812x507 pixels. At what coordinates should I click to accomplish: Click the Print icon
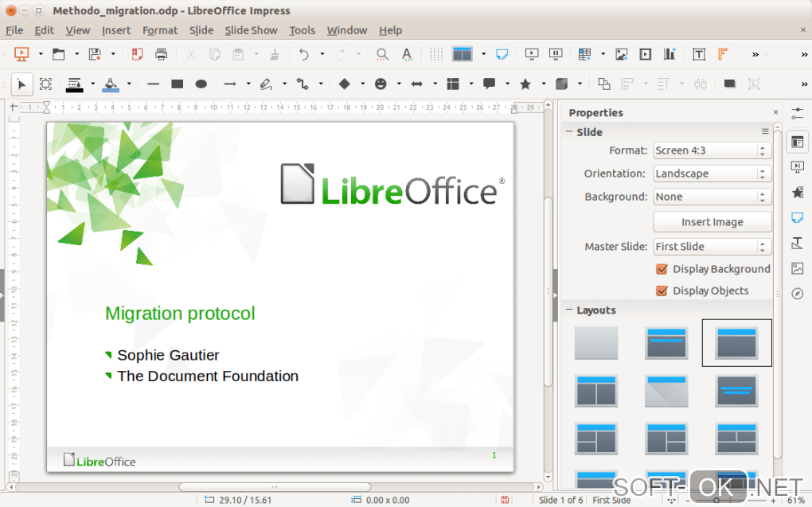point(161,54)
